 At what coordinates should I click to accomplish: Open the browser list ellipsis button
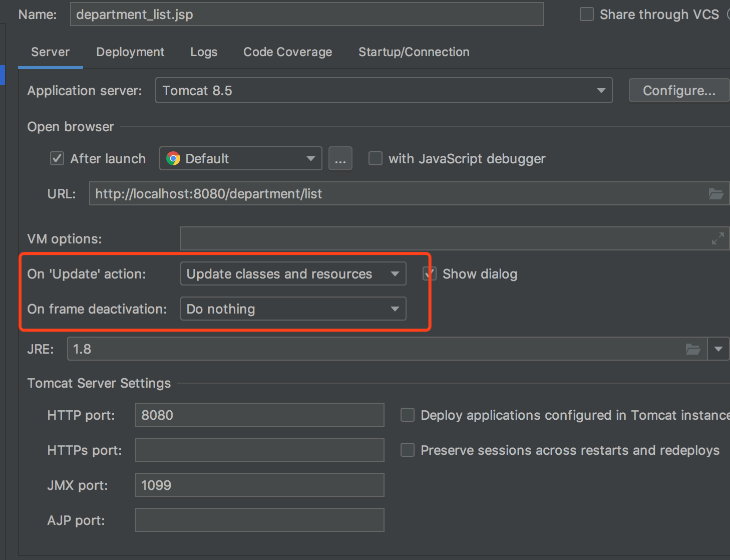tap(340, 159)
